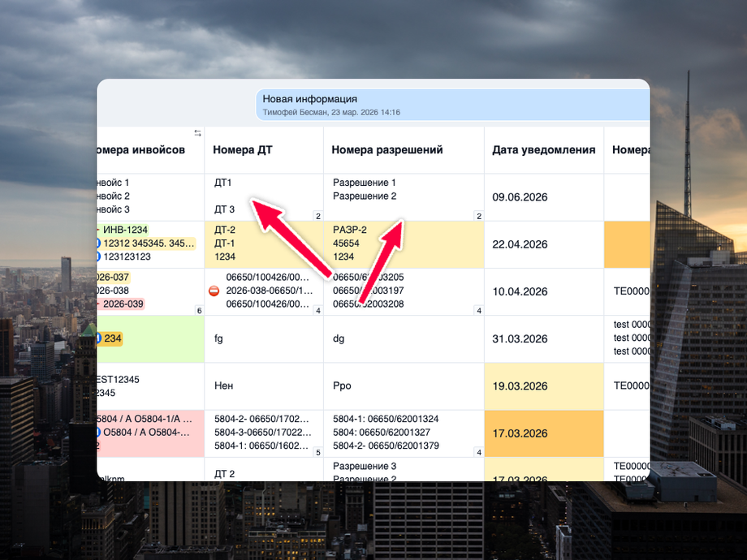
Task: Click orange date 17.03.2026 with 5804 permits
Action: [520, 433]
